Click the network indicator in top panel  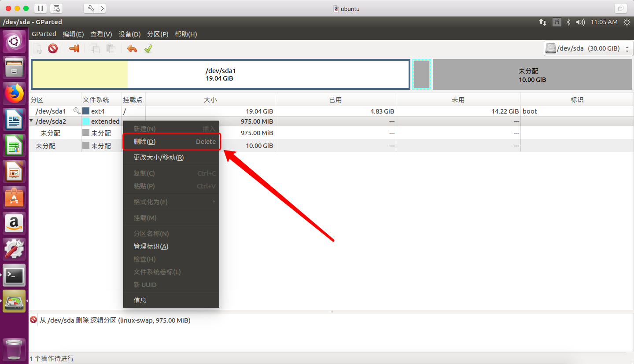tap(543, 22)
